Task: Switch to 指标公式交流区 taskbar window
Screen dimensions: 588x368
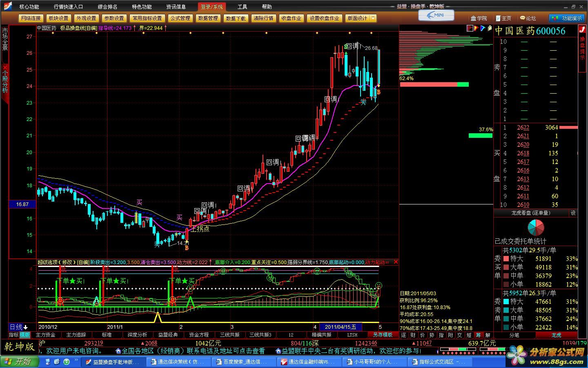Action: click(440, 362)
